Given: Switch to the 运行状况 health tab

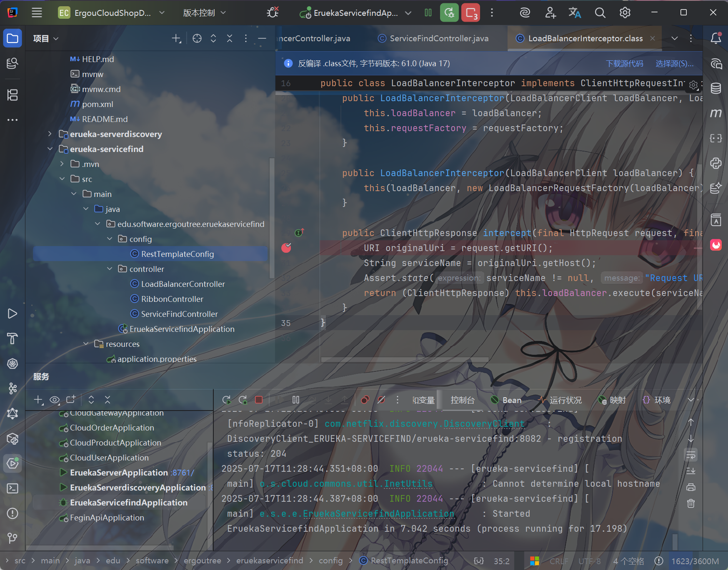Looking at the screenshot, I should (560, 400).
